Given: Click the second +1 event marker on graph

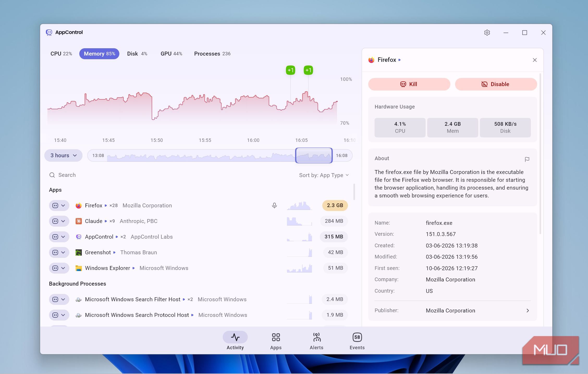Looking at the screenshot, I should (308, 70).
